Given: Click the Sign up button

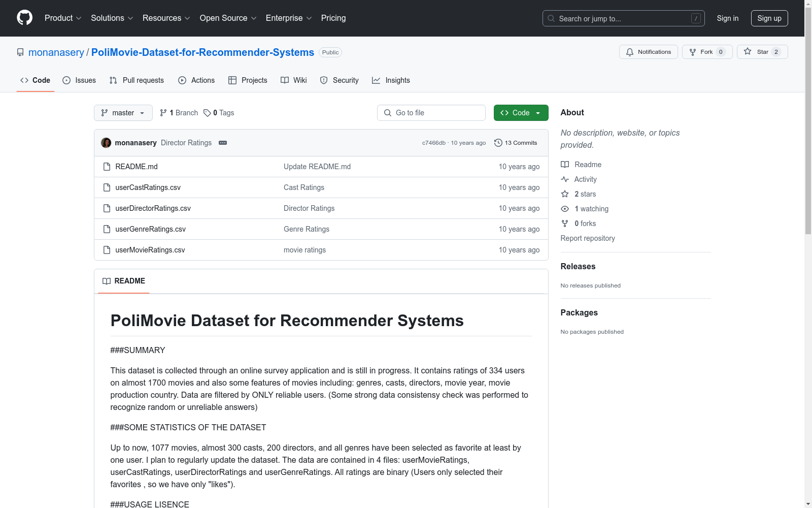Looking at the screenshot, I should [x=769, y=18].
